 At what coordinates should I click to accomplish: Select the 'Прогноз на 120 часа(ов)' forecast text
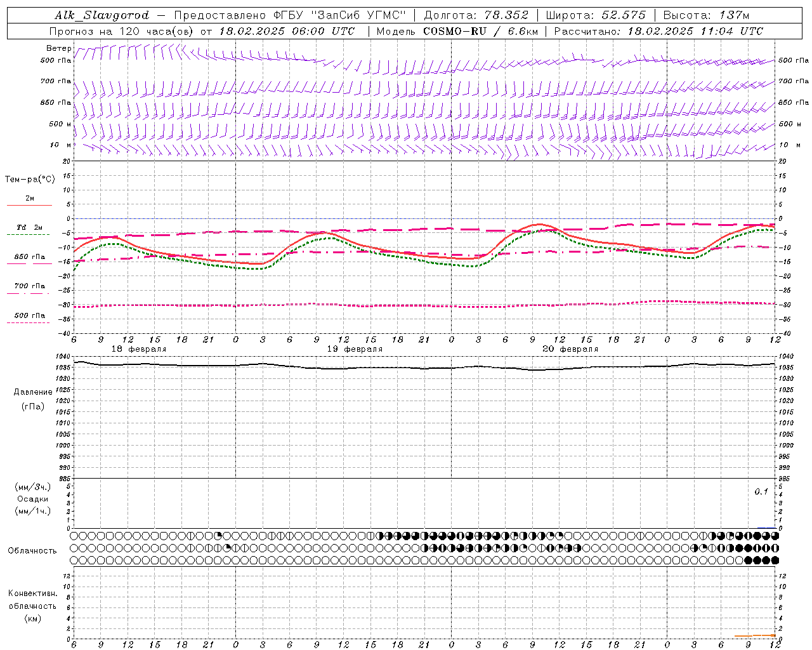click(122, 31)
